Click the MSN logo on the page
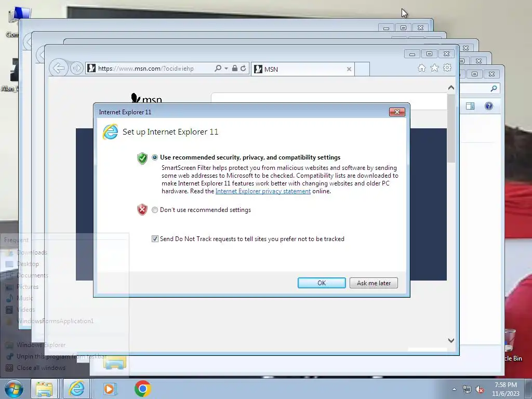Screen dimensions: 532x399 (146, 98)
